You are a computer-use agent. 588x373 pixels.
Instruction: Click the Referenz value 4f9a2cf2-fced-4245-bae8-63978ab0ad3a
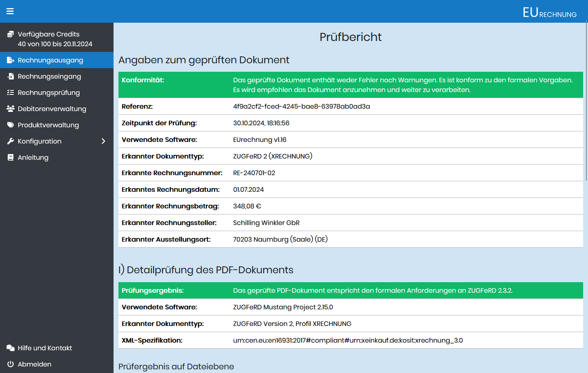click(301, 106)
